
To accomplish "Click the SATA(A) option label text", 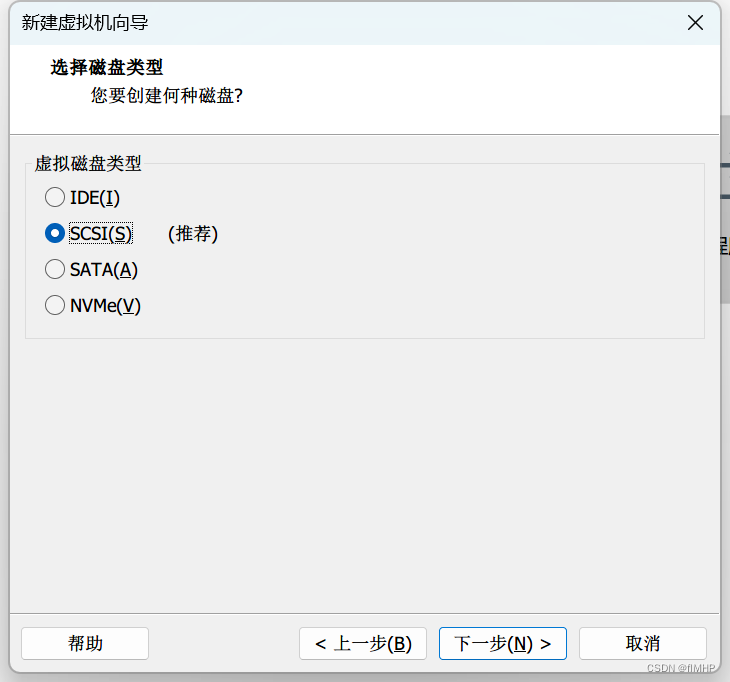I will [x=104, y=270].
